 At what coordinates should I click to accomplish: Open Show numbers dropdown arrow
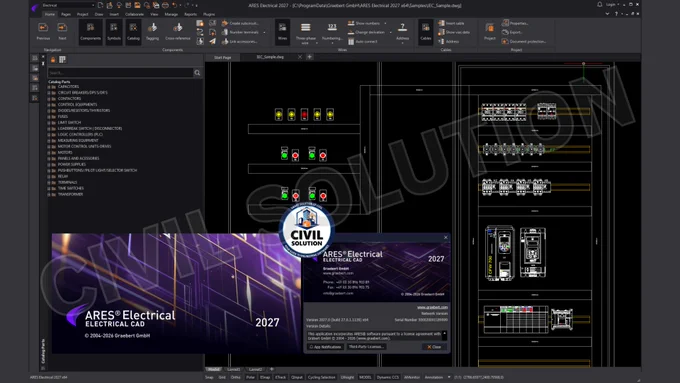[385, 23]
